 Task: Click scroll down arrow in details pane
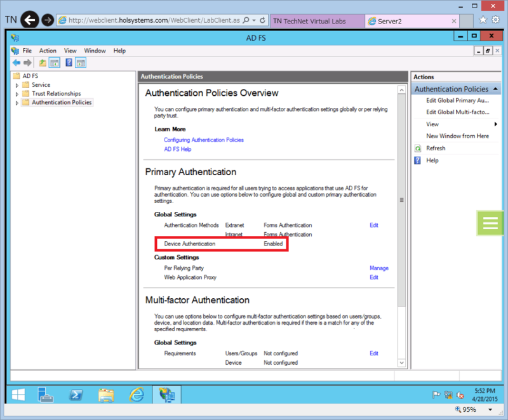[402, 363]
